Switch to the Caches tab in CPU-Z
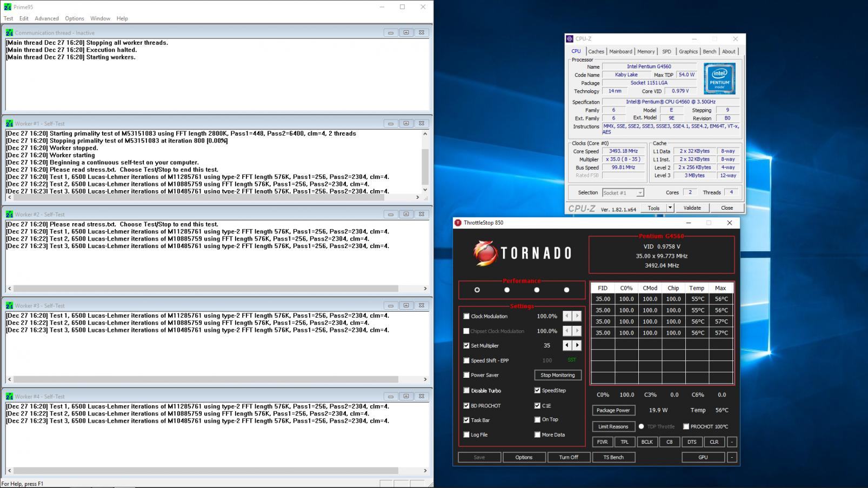Image resolution: width=868 pixels, height=488 pixels. (596, 51)
